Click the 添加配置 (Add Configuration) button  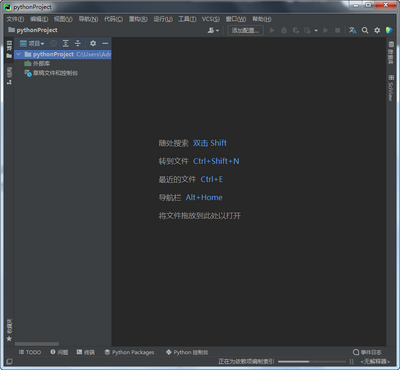pyautogui.click(x=245, y=30)
